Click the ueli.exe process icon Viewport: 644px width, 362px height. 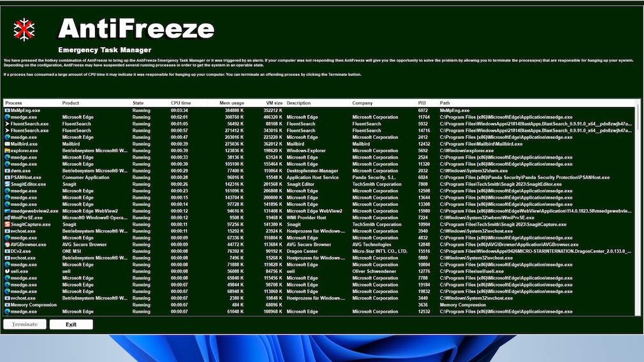click(7, 271)
